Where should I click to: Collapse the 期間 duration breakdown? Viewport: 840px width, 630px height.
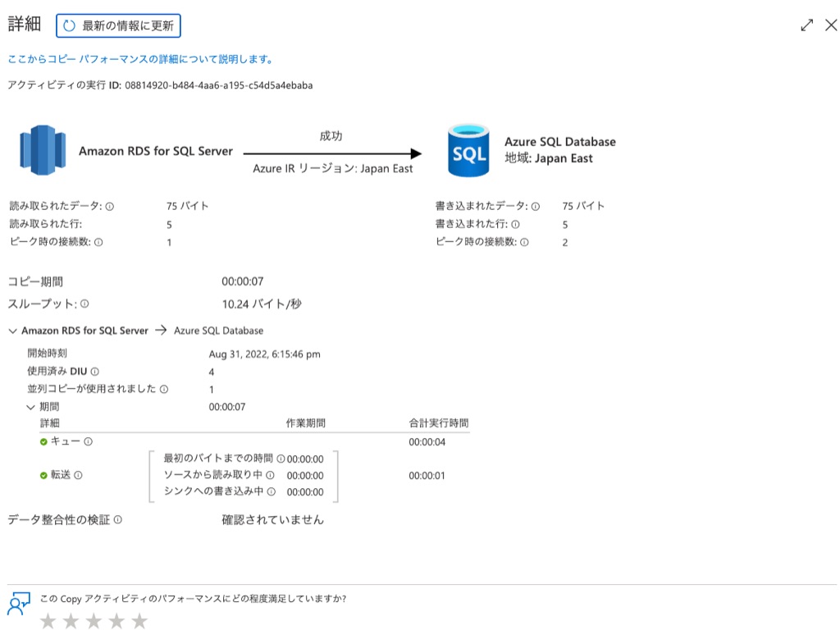pos(30,406)
